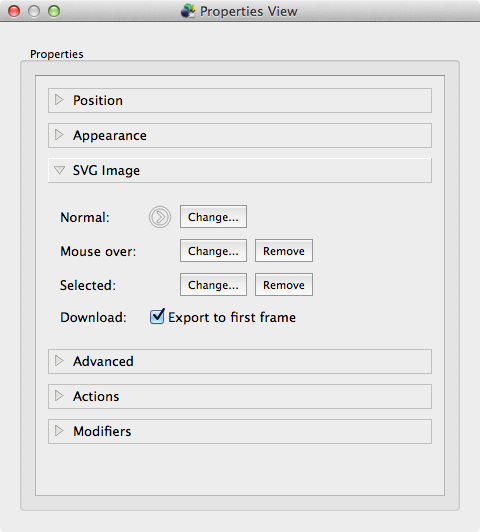This screenshot has height=532, width=480.
Task: Change the Selected state SVG image
Action: pyautogui.click(x=213, y=285)
